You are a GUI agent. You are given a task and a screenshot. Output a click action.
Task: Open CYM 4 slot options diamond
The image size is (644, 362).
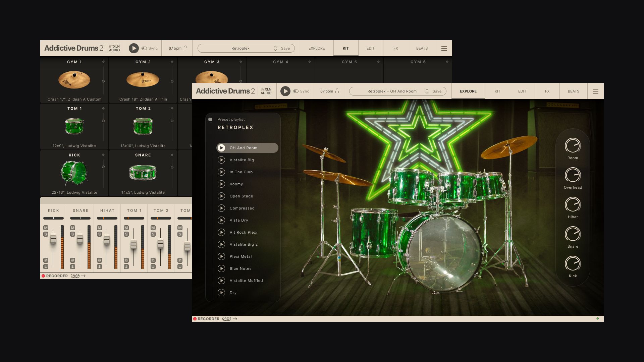(310, 62)
